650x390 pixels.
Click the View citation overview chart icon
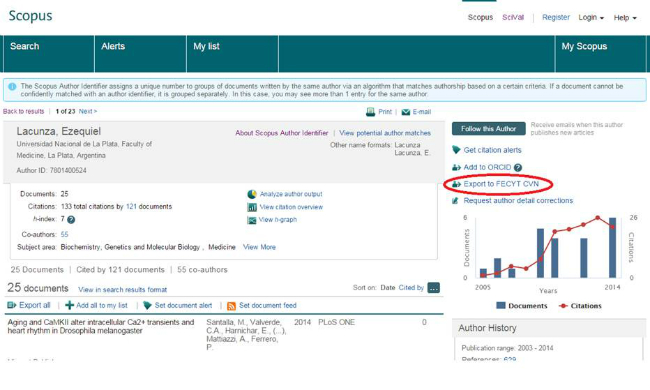(252, 207)
